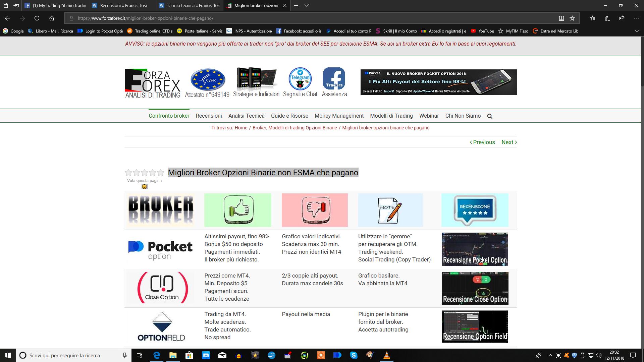The width and height of the screenshot is (644, 362).
Task: Follow the 'Home' breadcrumb link
Action: pos(241,128)
